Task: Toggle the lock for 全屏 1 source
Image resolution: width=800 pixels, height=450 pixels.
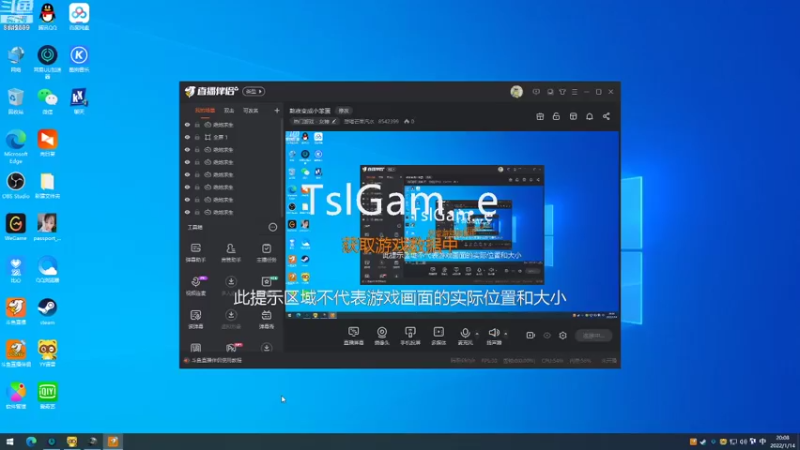Action: (x=197, y=137)
